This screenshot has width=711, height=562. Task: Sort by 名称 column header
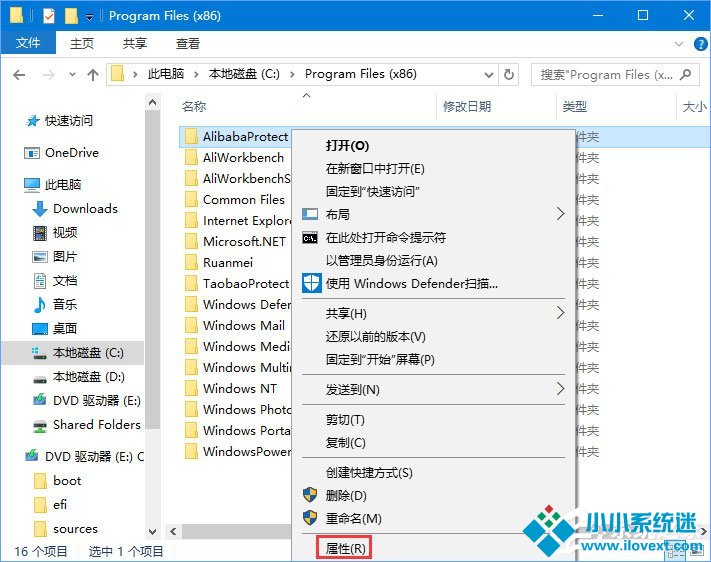[x=194, y=107]
